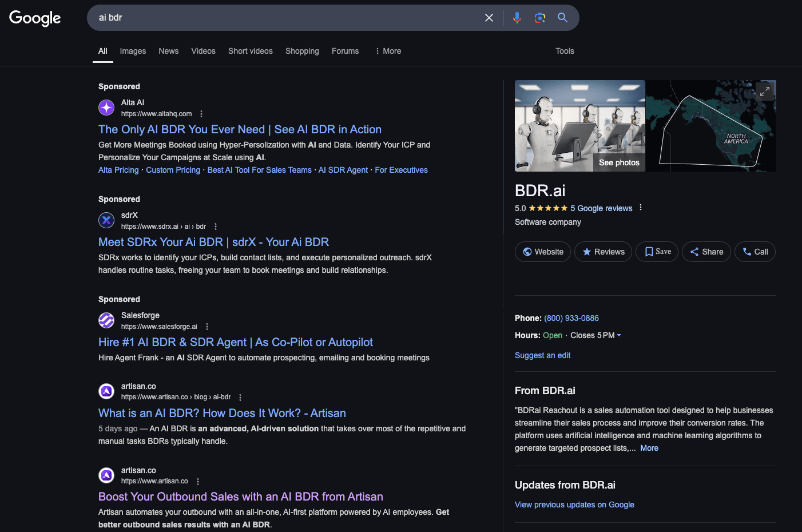Switch to the Shopping tab
This screenshot has height=532, width=802.
pyautogui.click(x=302, y=51)
